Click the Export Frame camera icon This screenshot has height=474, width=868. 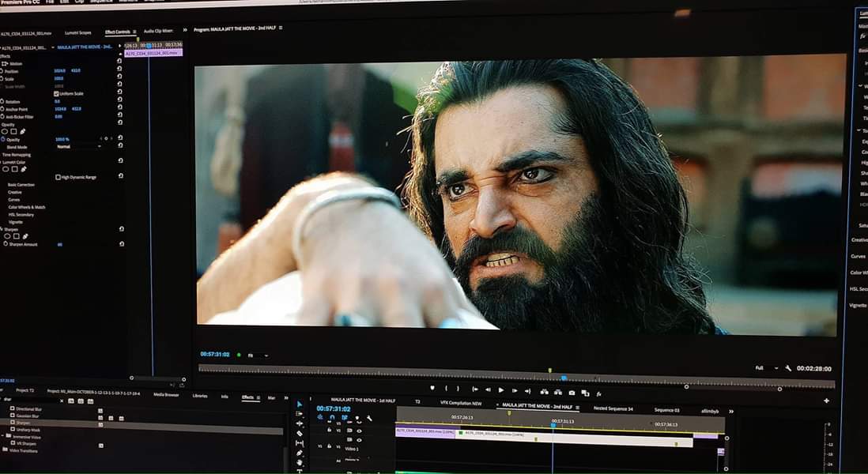[572, 393]
